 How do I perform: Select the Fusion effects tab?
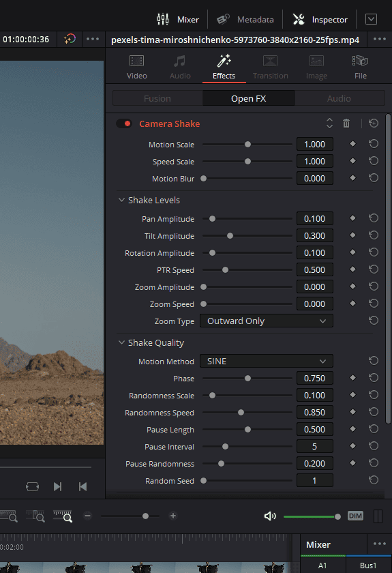pos(157,98)
